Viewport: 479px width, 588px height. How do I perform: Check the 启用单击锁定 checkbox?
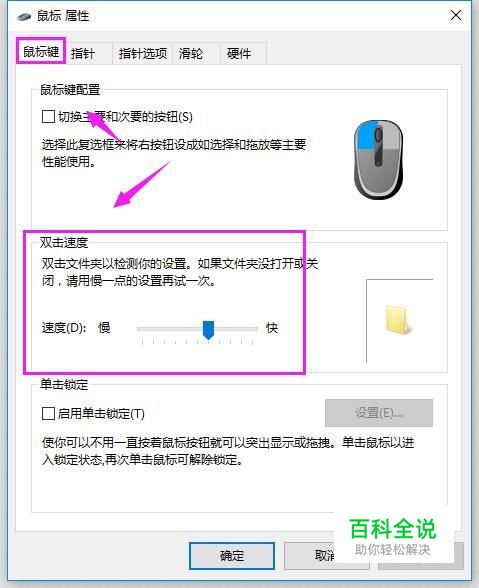[48, 413]
